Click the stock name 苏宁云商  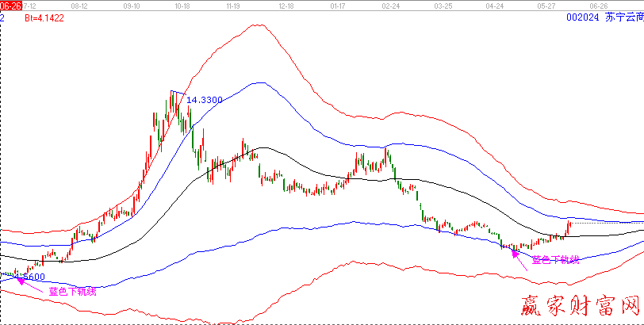[623, 16]
